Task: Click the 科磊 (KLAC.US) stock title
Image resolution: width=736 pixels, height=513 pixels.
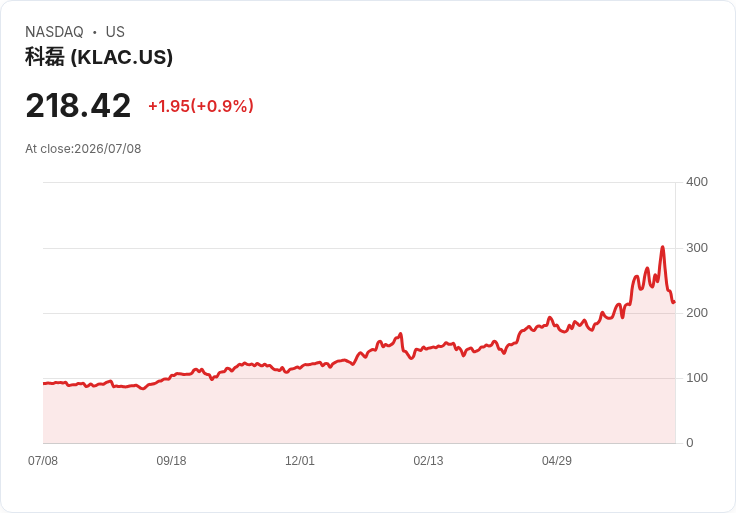Action: (x=99, y=57)
